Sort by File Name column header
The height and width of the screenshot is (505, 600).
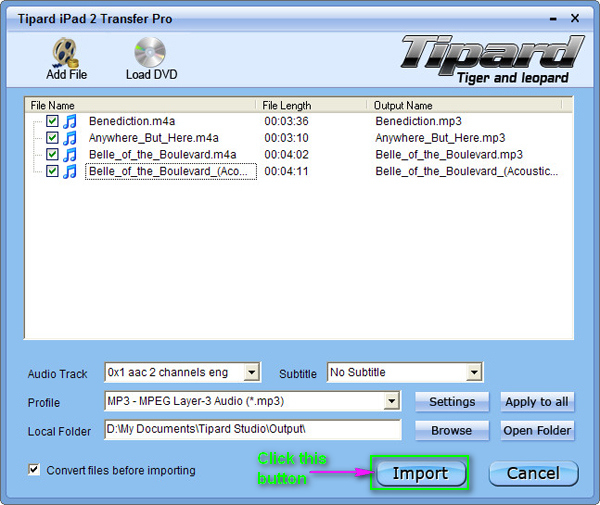(x=140, y=105)
